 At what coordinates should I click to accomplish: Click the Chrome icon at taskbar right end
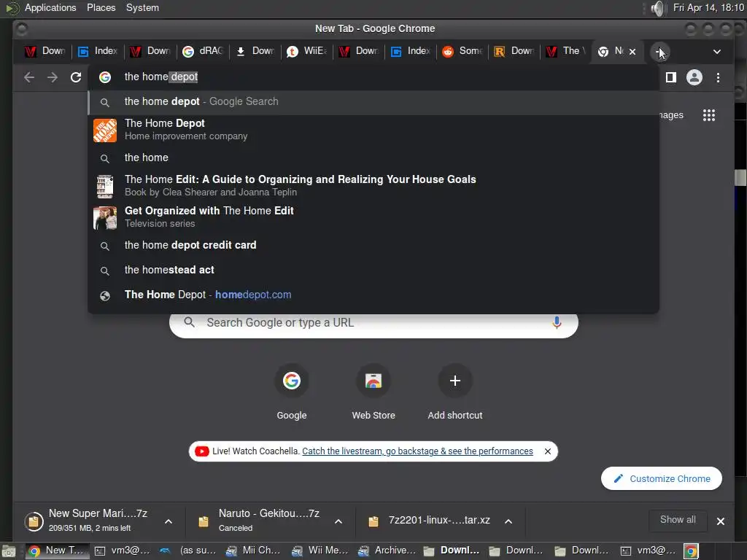pyautogui.click(x=691, y=551)
